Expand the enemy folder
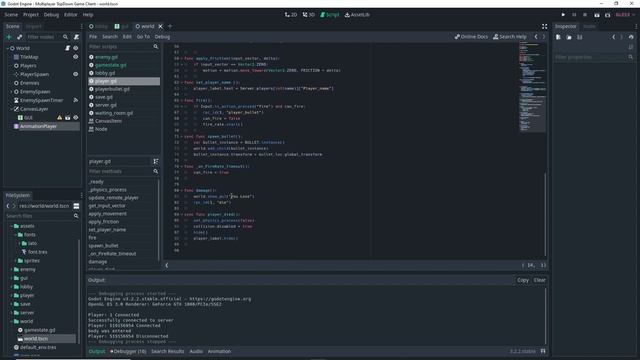The height and width of the screenshot is (360, 640). point(11,269)
